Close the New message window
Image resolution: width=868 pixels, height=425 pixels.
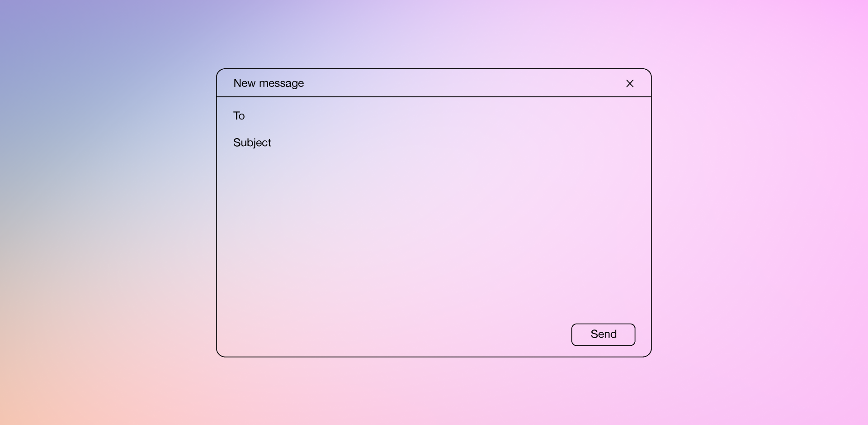[x=630, y=83]
